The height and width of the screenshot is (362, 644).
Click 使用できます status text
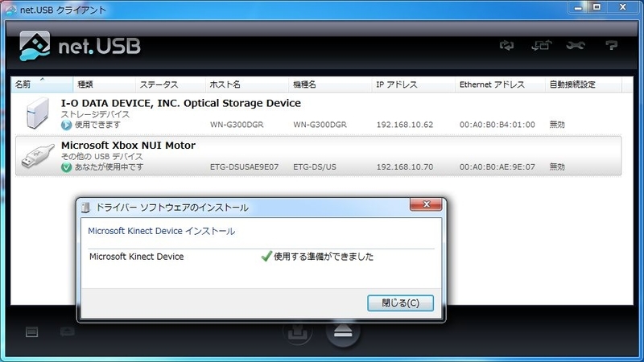pyautogui.click(x=97, y=125)
